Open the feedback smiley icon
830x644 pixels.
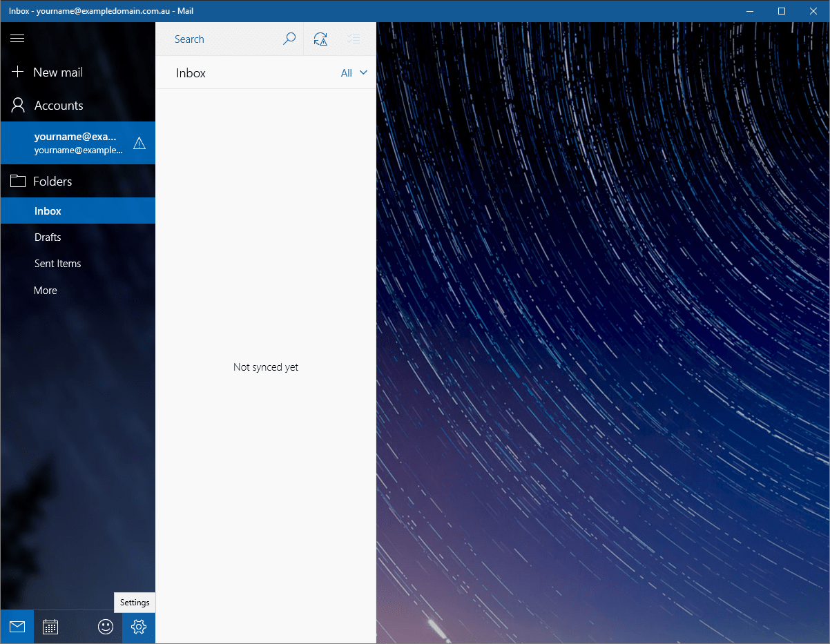106,627
